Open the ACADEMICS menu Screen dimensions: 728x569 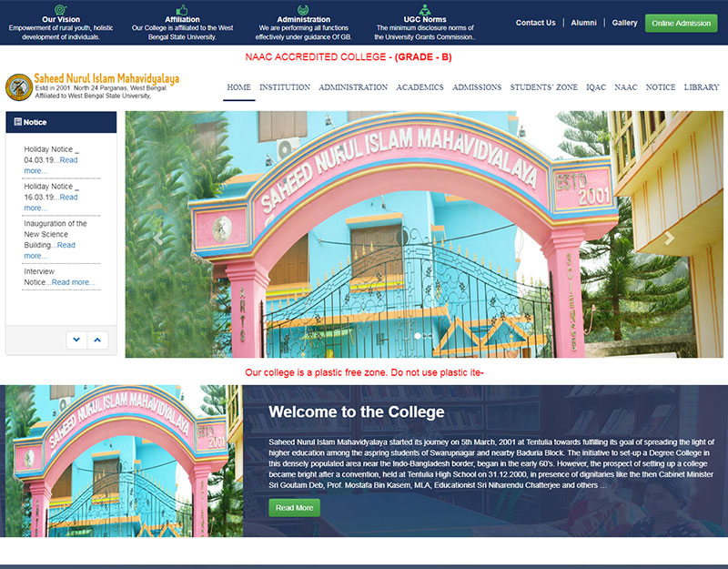point(420,86)
